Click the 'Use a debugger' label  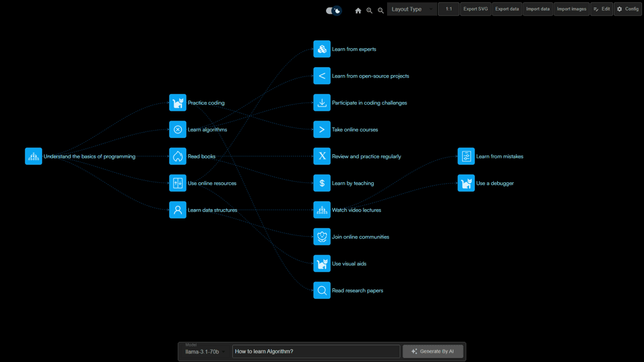coord(495,183)
